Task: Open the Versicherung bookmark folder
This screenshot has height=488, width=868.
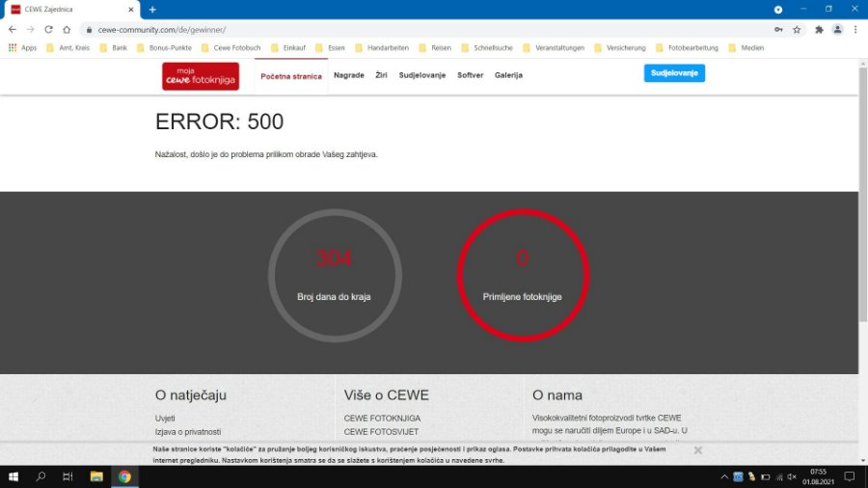Action: pyautogui.click(x=620, y=48)
